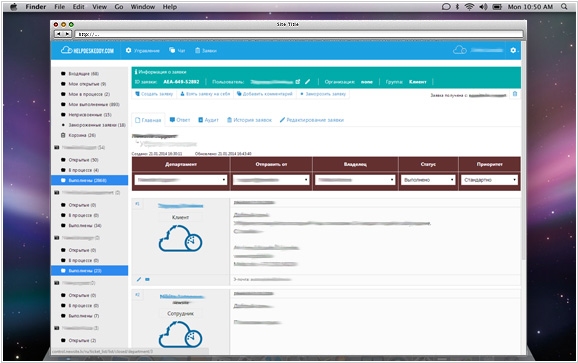Open the Отправить от dropdown

(271, 180)
